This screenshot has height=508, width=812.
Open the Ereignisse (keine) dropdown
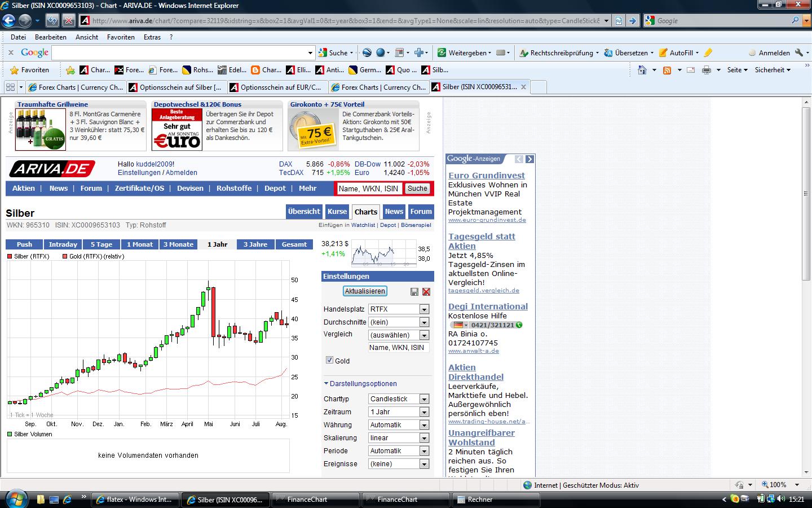point(424,464)
